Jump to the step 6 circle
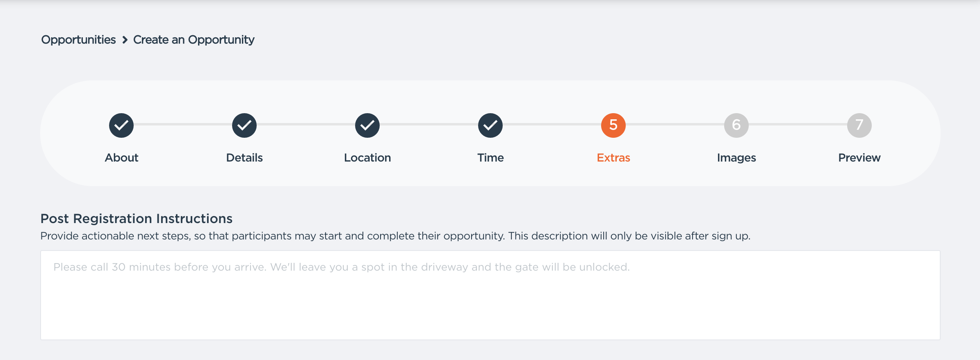The image size is (980, 360). click(736, 125)
